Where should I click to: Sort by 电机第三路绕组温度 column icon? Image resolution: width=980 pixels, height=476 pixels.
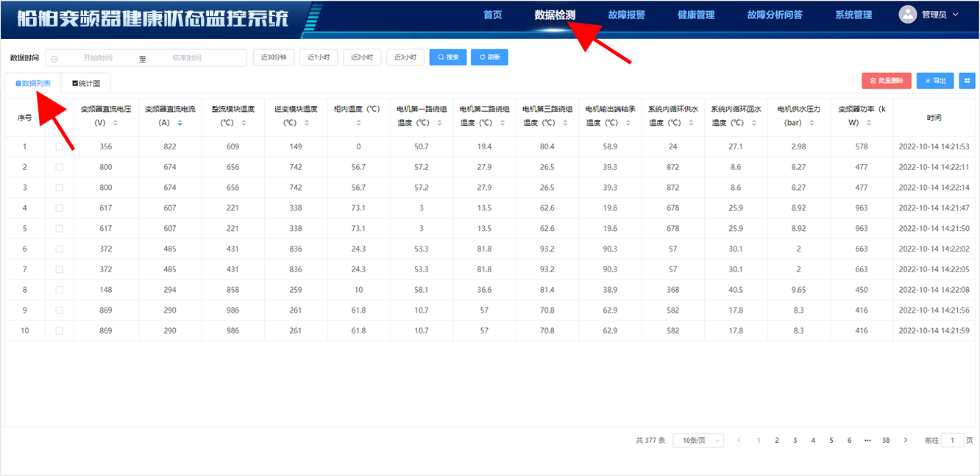click(566, 123)
